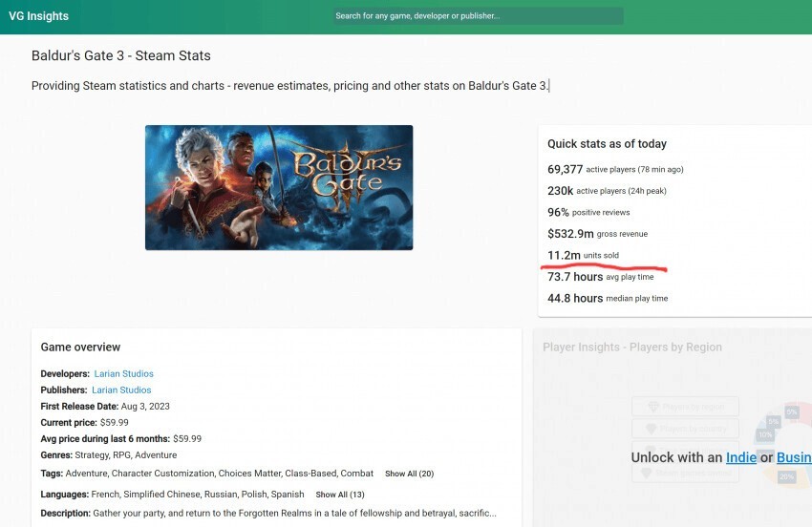Expand languages with Show All (13)
The height and width of the screenshot is (527, 812).
click(x=339, y=495)
